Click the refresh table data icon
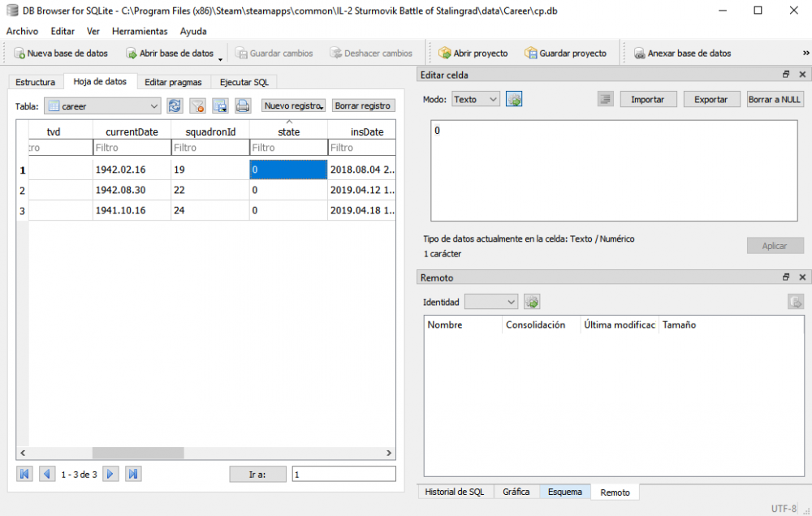812x516 pixels. coord(175,105)
